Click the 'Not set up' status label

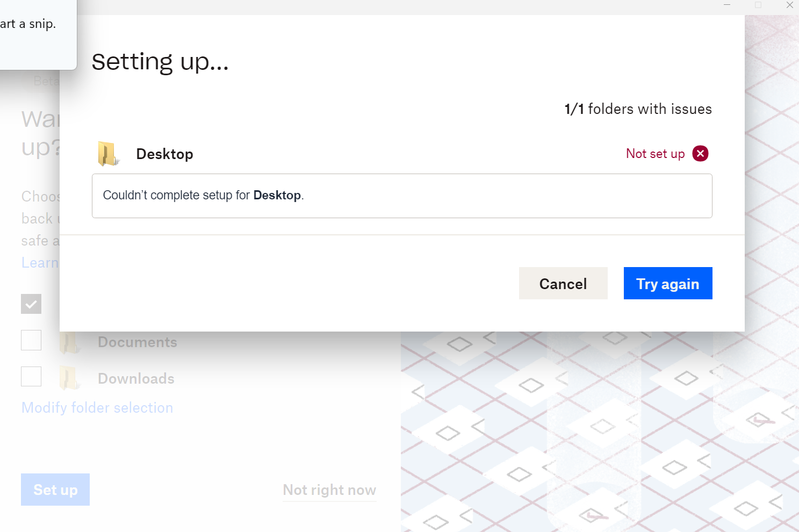coord(655,154)
